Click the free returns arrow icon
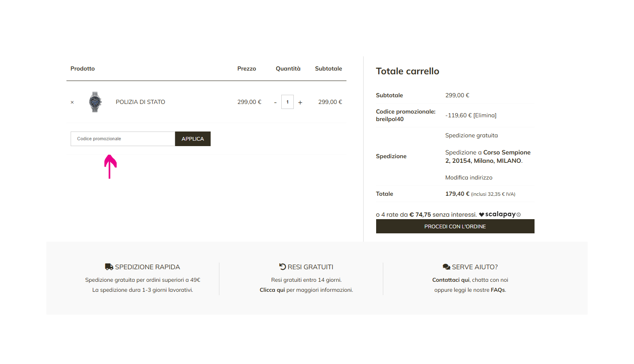The image size is (634, 364). click(x=283, y=267)
